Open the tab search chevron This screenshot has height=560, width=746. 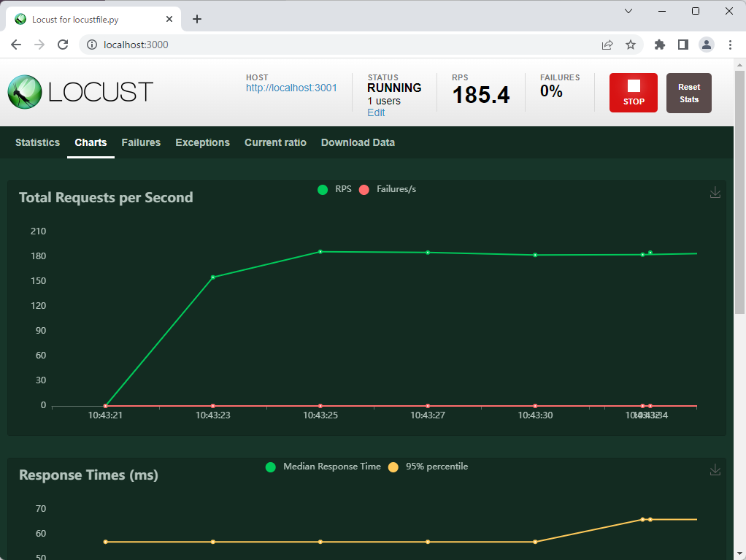629,11
